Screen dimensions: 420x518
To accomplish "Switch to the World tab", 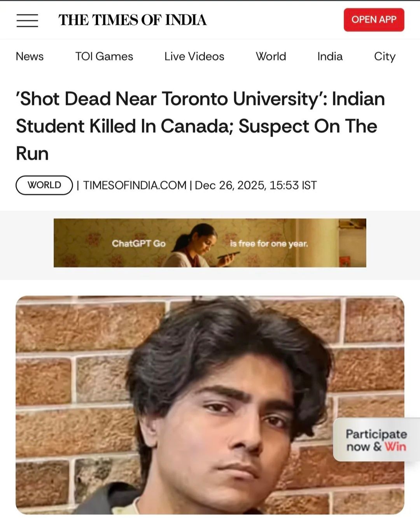I will pos(271,56).
